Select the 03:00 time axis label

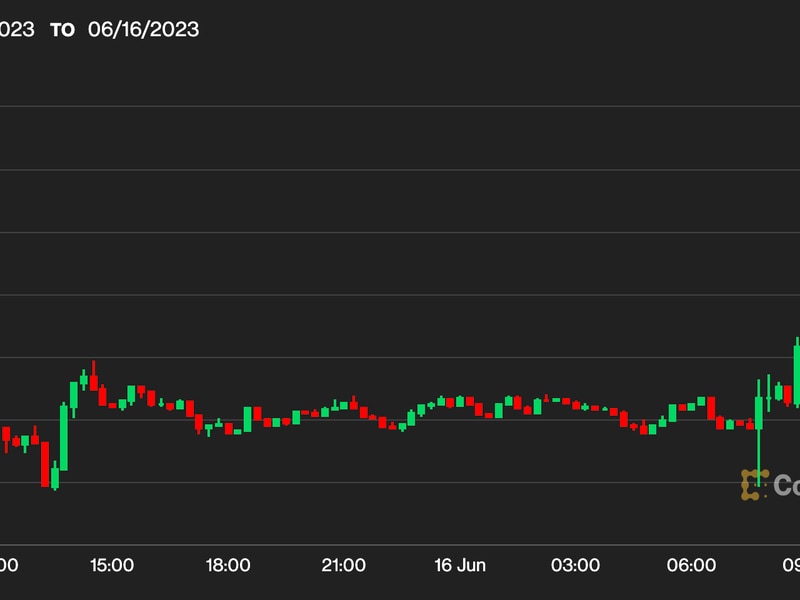[x=575, y=565]
